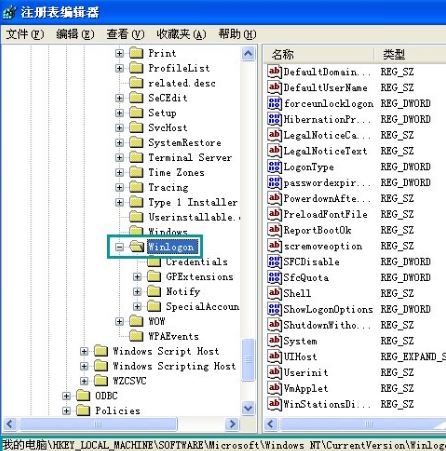Screen dimensions: 446x451
Task: Open the 编辑(E) menu
Action: click(75, 34)
